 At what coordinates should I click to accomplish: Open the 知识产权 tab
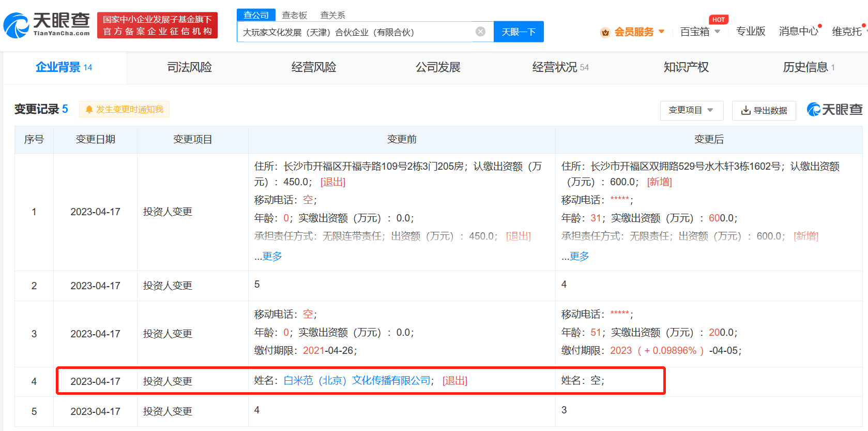point(686,67)
